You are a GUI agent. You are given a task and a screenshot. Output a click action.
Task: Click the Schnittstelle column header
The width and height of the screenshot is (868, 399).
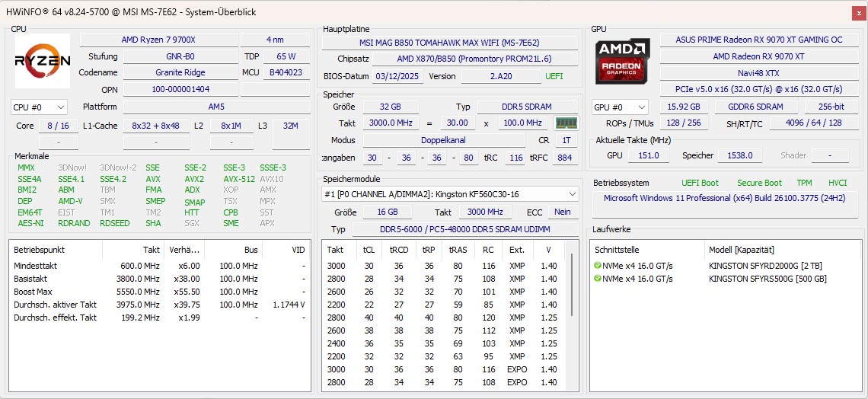(x=646, y=250)
